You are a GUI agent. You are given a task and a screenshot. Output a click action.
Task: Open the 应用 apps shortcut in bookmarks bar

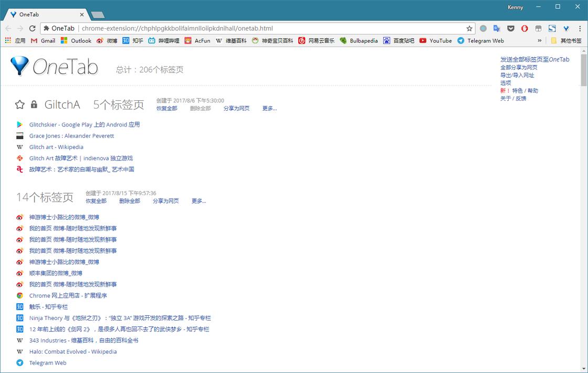coord(15,40)
